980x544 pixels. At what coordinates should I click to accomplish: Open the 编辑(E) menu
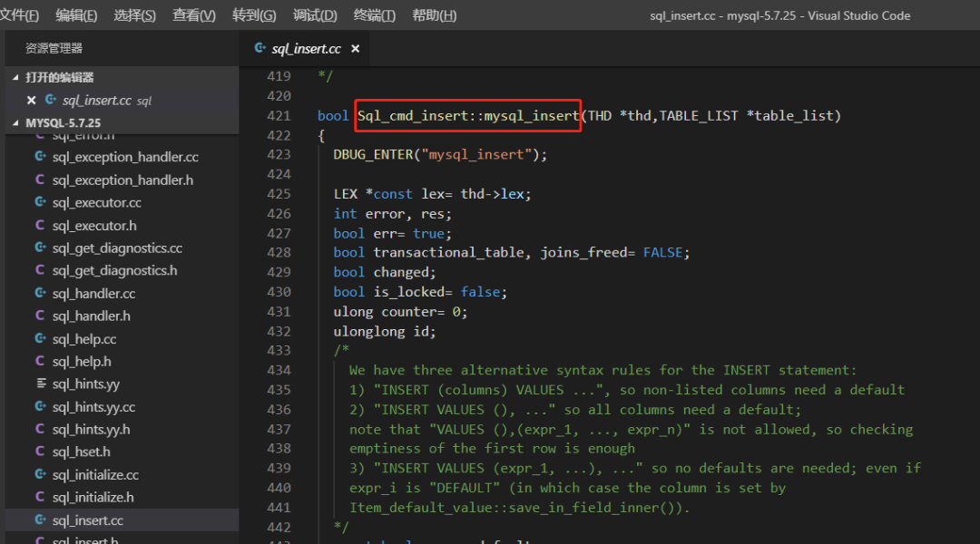(76, 15)
